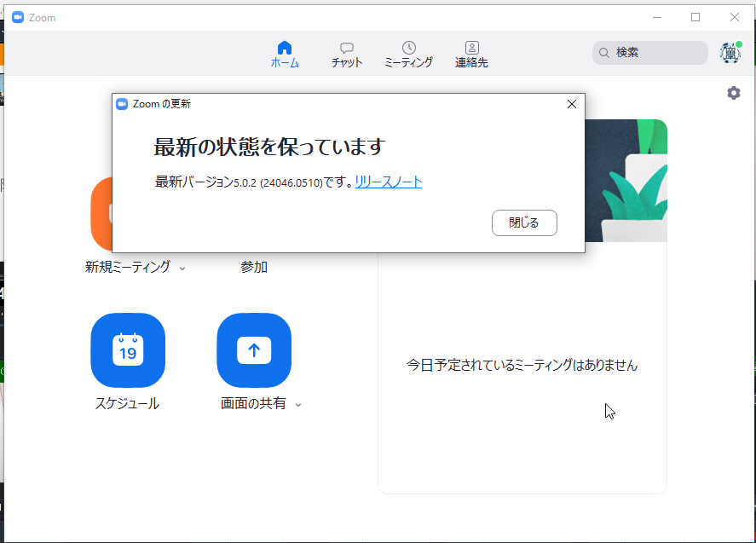756x543 pixels.
Task: Open the profile avatar menu
Action: click(x=730, y=53)
